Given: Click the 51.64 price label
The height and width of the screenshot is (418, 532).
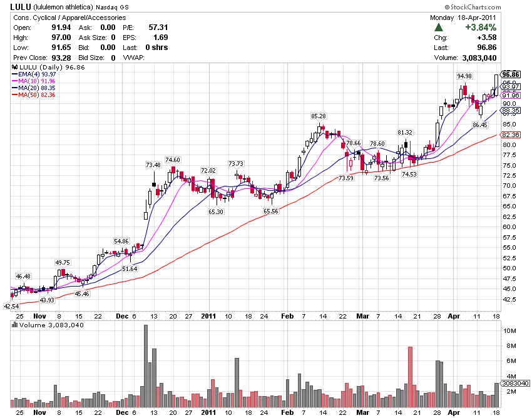Looking at the screenshot, I should coord(130,268).
